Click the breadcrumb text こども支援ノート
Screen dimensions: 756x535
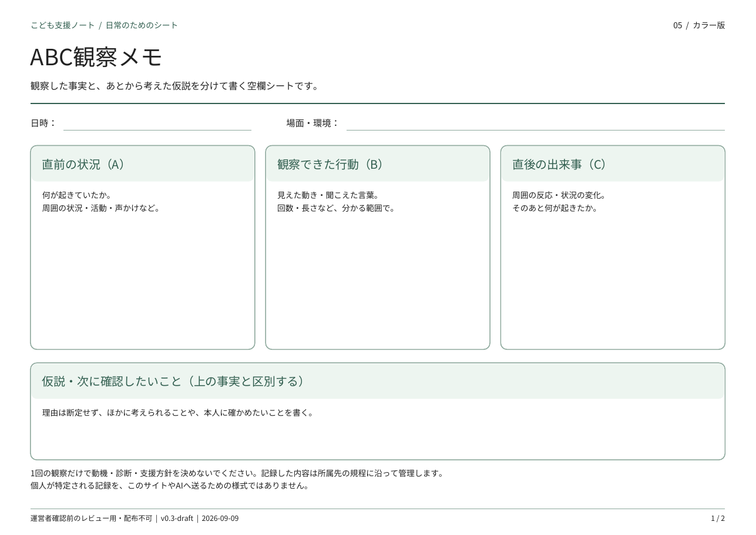coord(63,25)
